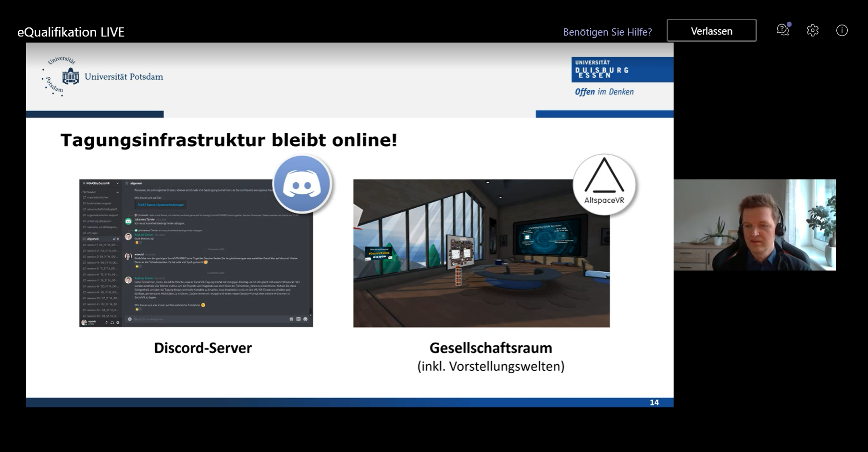This screenshot has width=868, height=452.
Task: Click the emoji icon in Discord message bar
Action: (305, 319)
